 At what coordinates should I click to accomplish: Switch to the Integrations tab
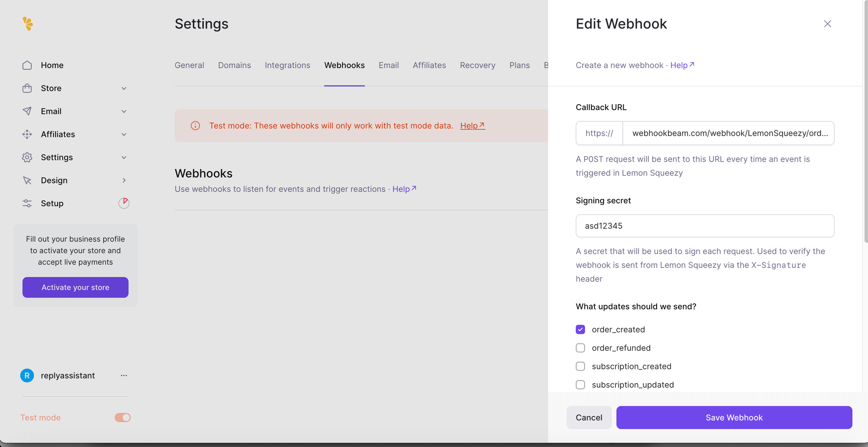pos(287,65)
